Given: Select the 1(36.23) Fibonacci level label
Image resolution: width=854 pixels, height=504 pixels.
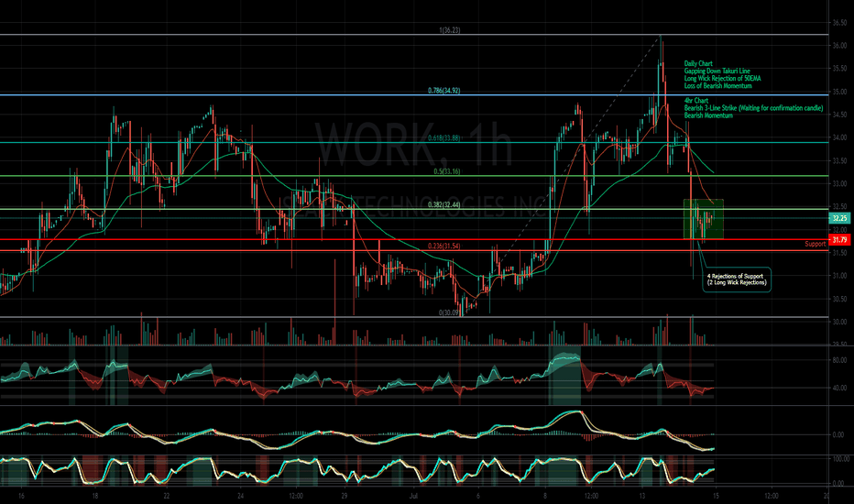Looking at the screenshot, I should pos(449,30).
